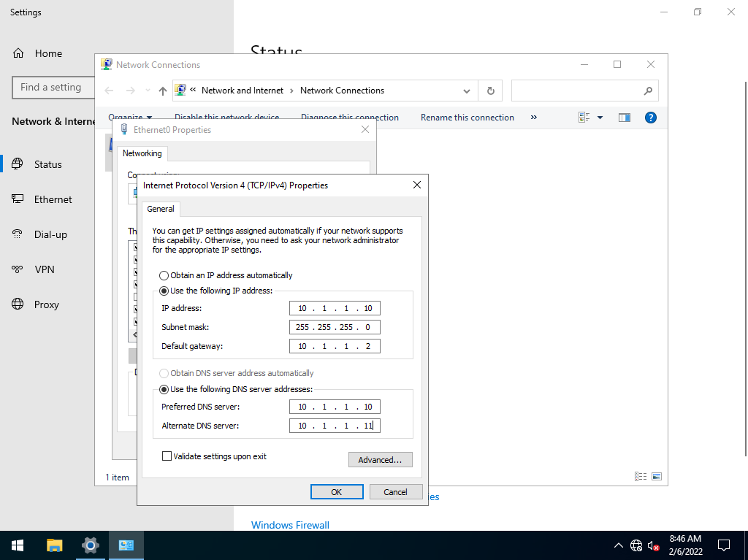Click the taskbar clock

(x=685, y=545)
